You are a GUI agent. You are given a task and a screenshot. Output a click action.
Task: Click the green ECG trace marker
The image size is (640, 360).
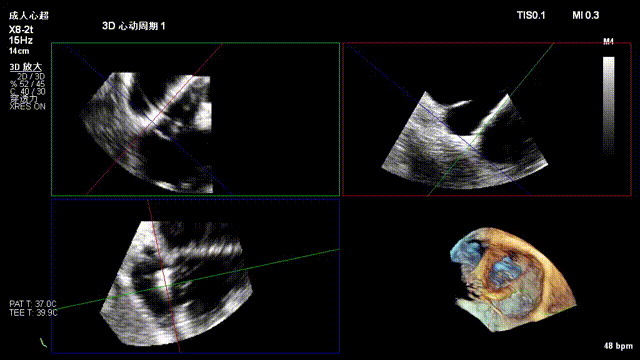pos(43,343)
